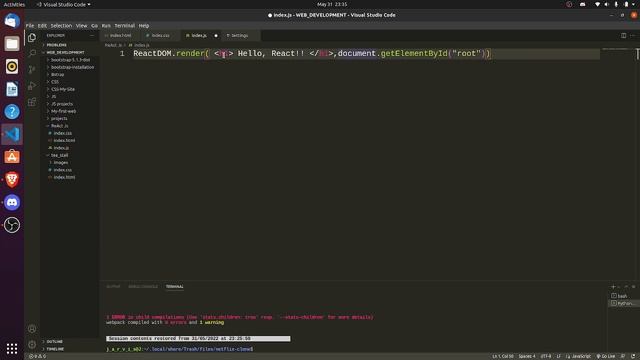Click the notifications bell in status bar
The height and width of the screenshot is (360, 640).
(633, 356)
